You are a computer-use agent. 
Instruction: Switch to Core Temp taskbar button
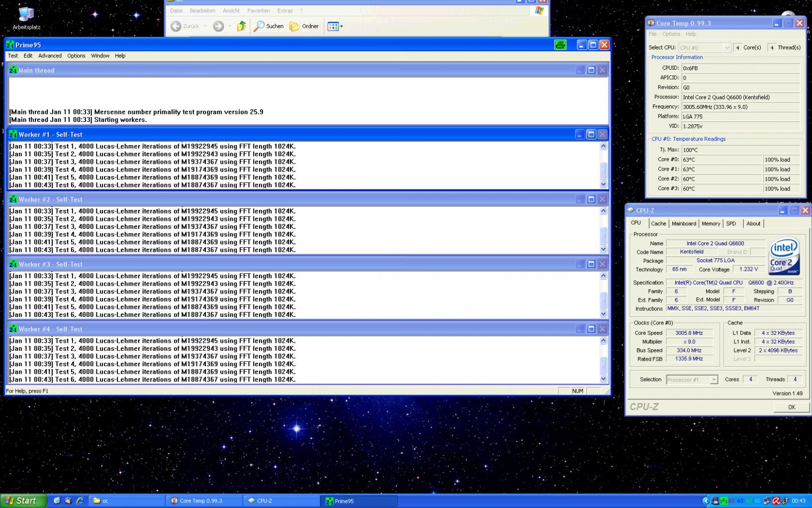pos(205,501)
